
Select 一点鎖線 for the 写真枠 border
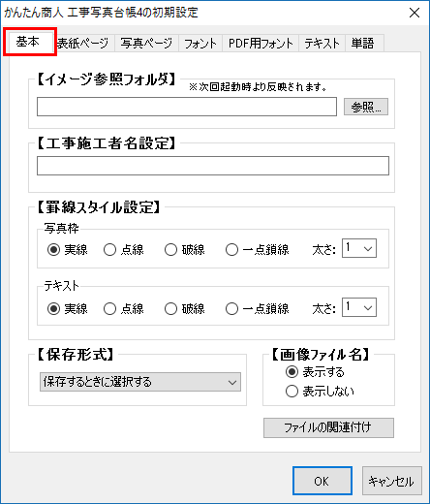click(258, 250)
